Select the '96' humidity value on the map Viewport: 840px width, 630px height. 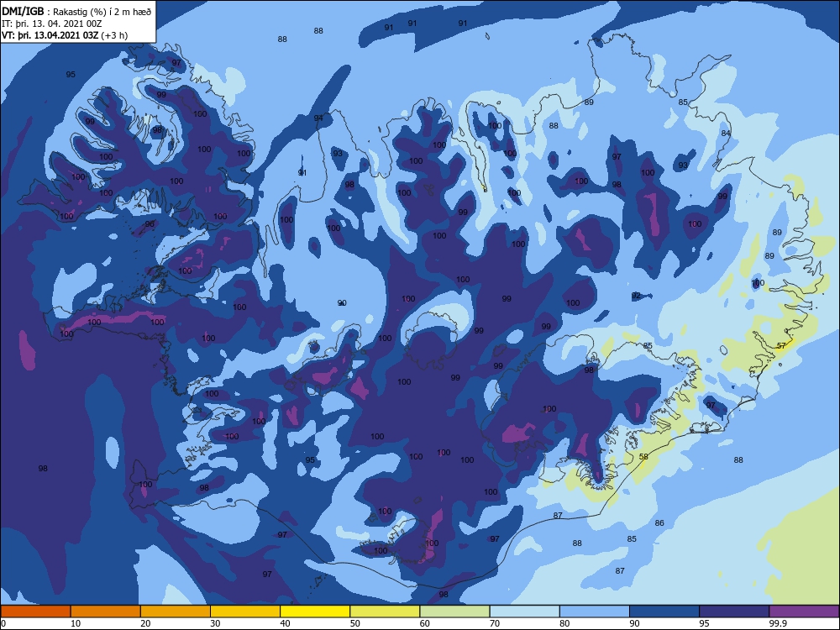click(x=150, y=224)
